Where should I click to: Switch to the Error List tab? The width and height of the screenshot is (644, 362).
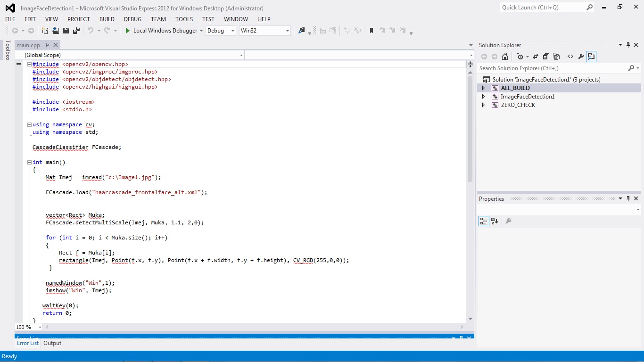click(x=28, y=343)
